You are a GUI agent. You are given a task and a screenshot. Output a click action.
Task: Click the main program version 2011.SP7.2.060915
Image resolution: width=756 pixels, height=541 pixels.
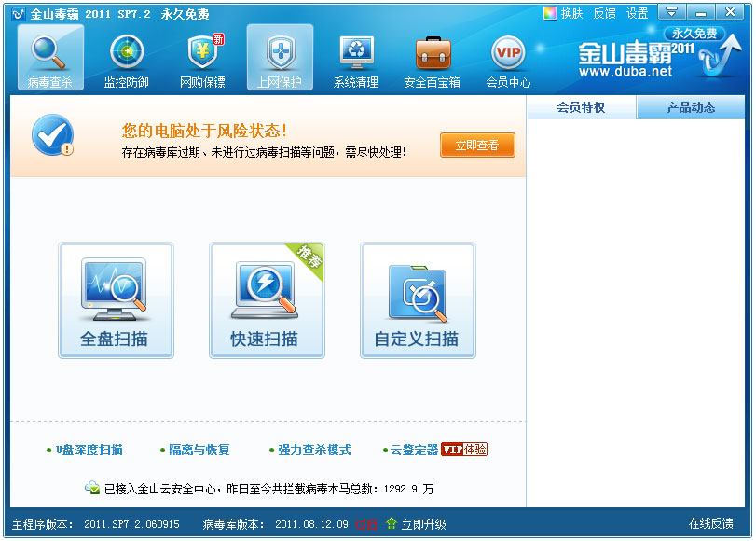[131, 524]
